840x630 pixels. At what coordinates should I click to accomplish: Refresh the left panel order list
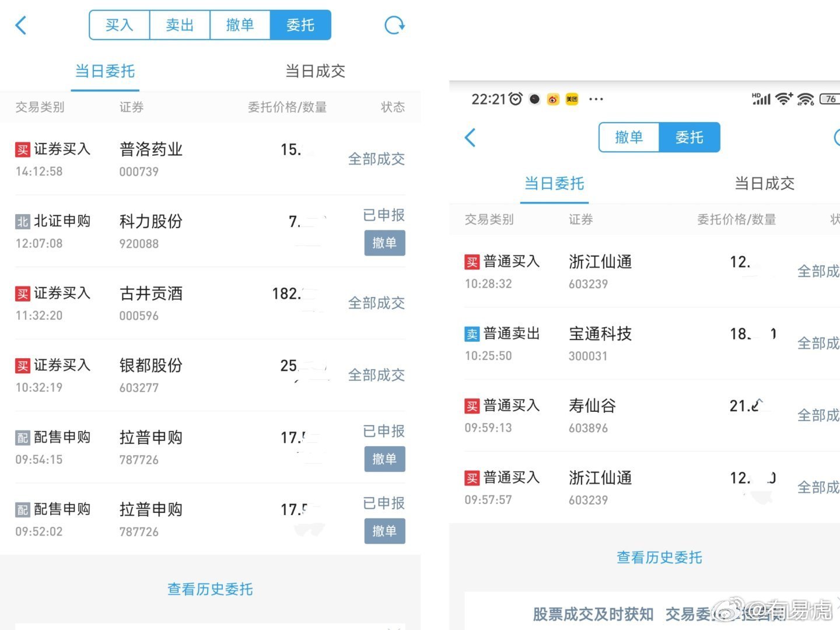(394, 25)
